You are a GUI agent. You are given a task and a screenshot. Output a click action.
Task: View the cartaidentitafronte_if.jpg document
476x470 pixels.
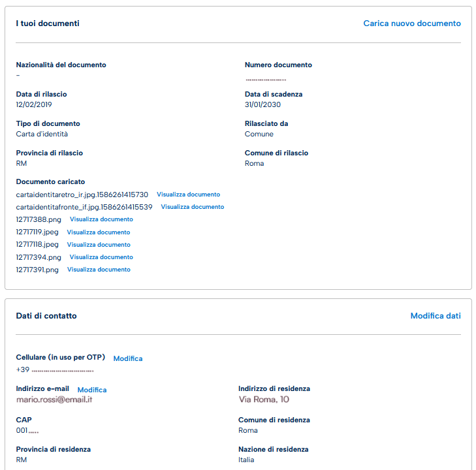tap(192, 207)
